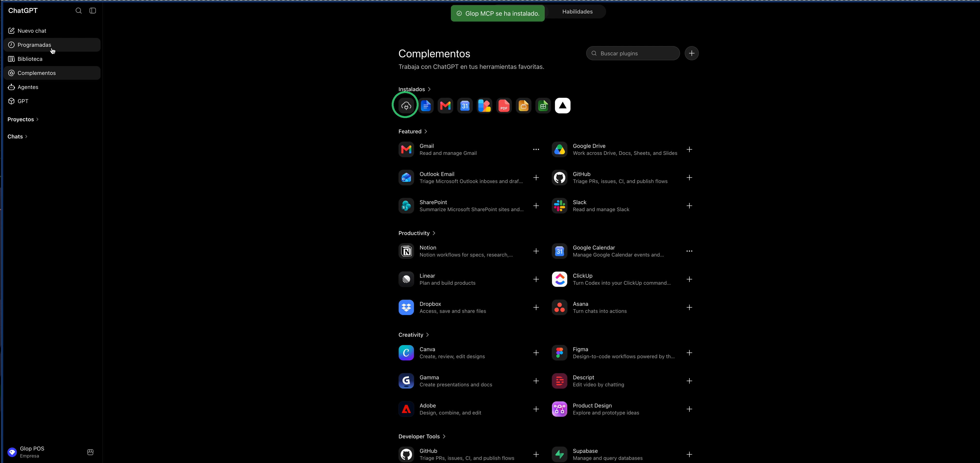
Task: Add the Linear plugin
Action: click(536, 279)
